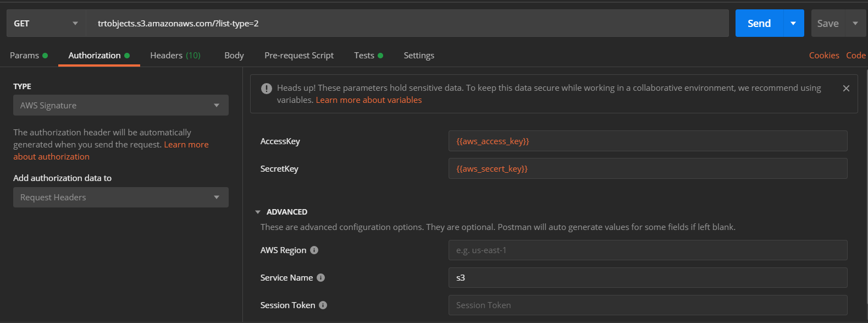Open the Headers tab
Screen dimensions: 868x323
(x=175, y=55)
